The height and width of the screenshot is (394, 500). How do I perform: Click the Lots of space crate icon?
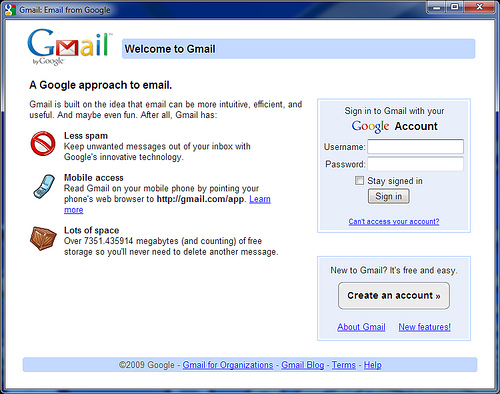[43, 238]
